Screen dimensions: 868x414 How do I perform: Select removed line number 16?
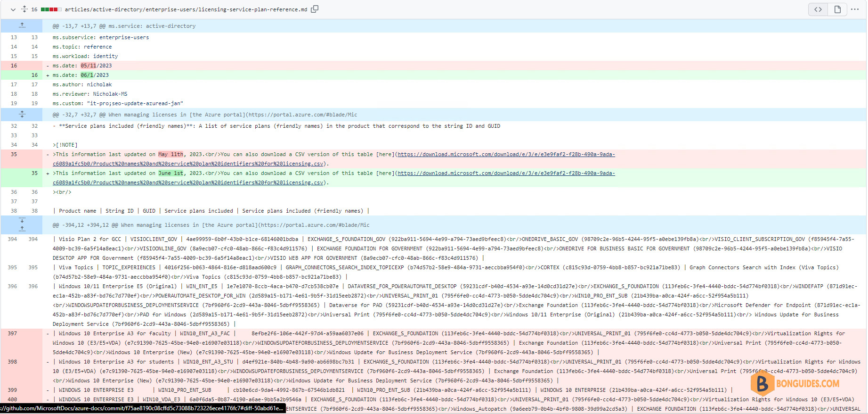(x=14, y=66)
